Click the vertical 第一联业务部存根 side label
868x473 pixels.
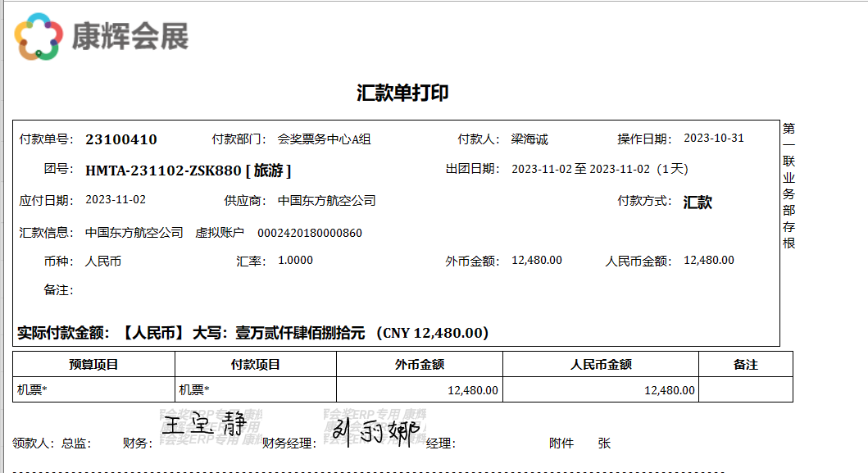click(x=788, y=186)
